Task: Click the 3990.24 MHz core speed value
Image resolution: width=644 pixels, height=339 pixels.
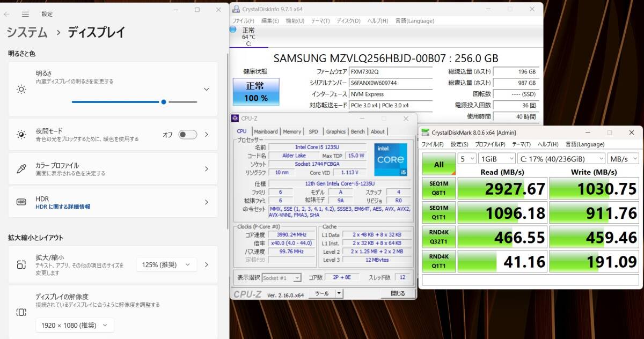Action: [x=292, y=235]
